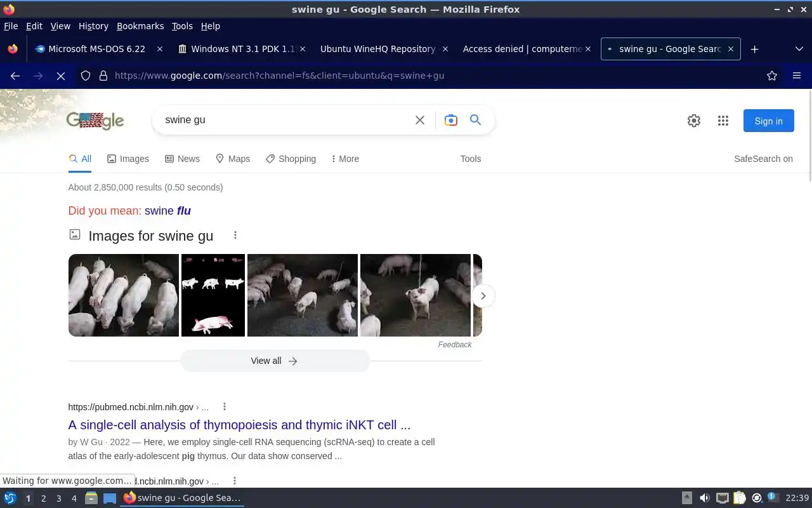This screenshot has height=508, width=812.
Task: Open a new tab with plus button
Action: (754, 49)
